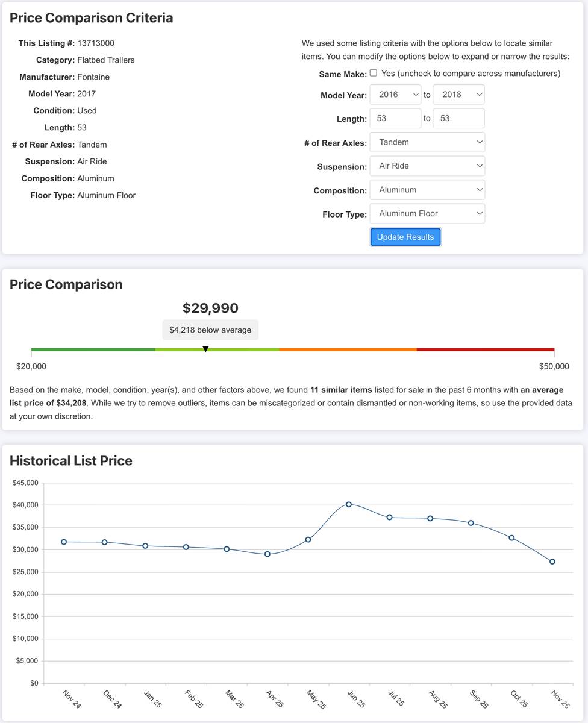Select the Sep 25 data point
The width and height of the screenshot is (588, 723).
(471, 523)
